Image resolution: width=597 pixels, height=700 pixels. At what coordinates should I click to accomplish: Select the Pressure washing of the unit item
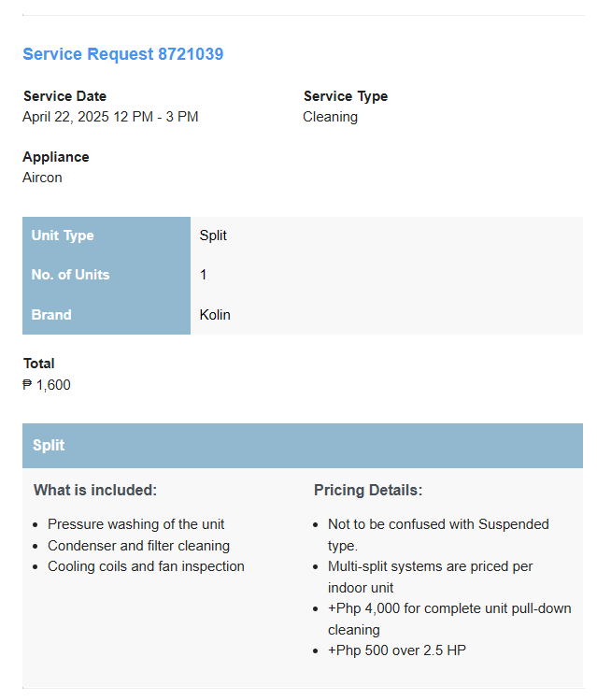point(135,524)
